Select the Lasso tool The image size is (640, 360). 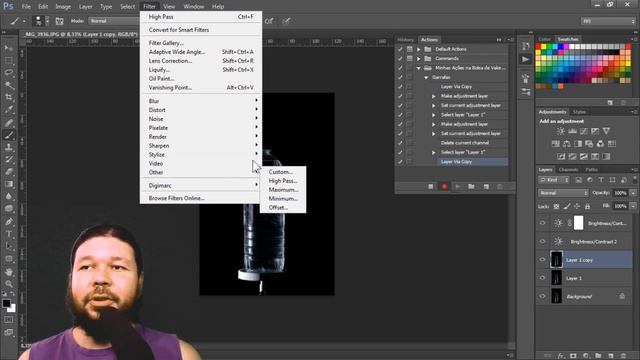point(9,73)
